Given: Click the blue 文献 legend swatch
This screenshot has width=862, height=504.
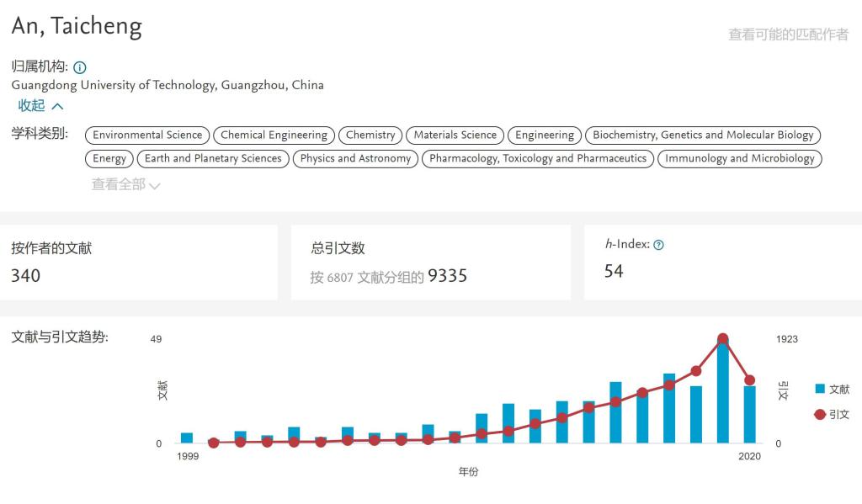Looking at the screenshot, I should point(820,389).
